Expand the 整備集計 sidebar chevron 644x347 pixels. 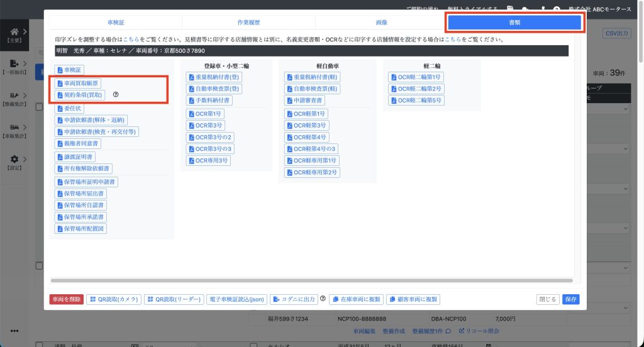pos(25,96)
